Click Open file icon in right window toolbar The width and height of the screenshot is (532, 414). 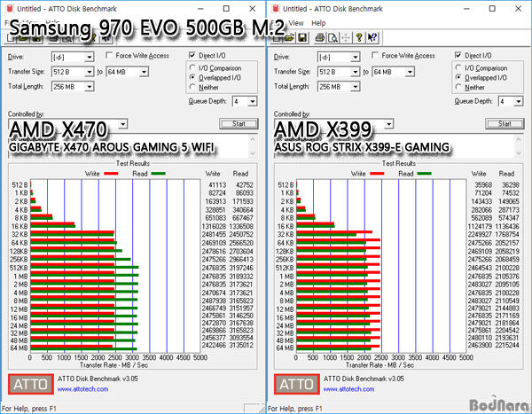coord(290,38)
